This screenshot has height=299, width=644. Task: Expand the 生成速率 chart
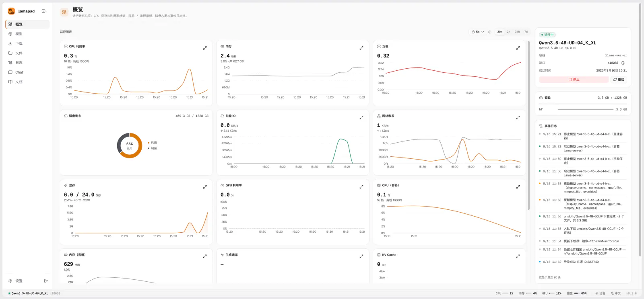361,256
